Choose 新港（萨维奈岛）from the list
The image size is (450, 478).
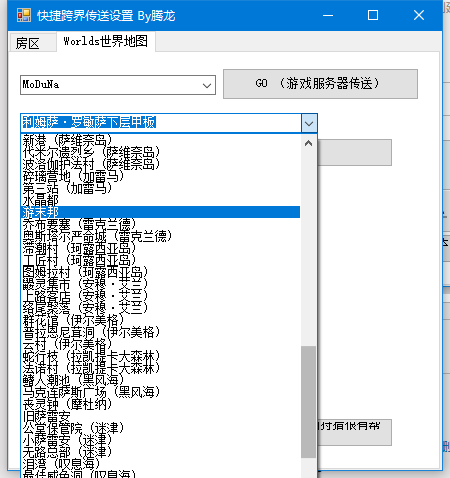[x=160, y=140]
